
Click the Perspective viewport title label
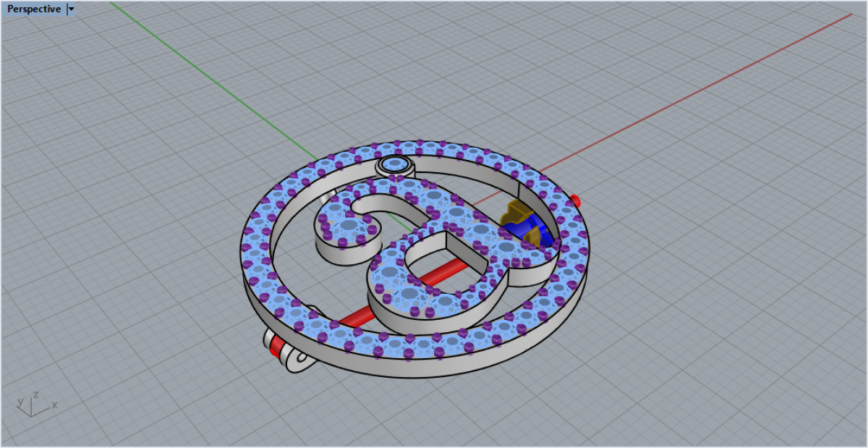(34, 9)
